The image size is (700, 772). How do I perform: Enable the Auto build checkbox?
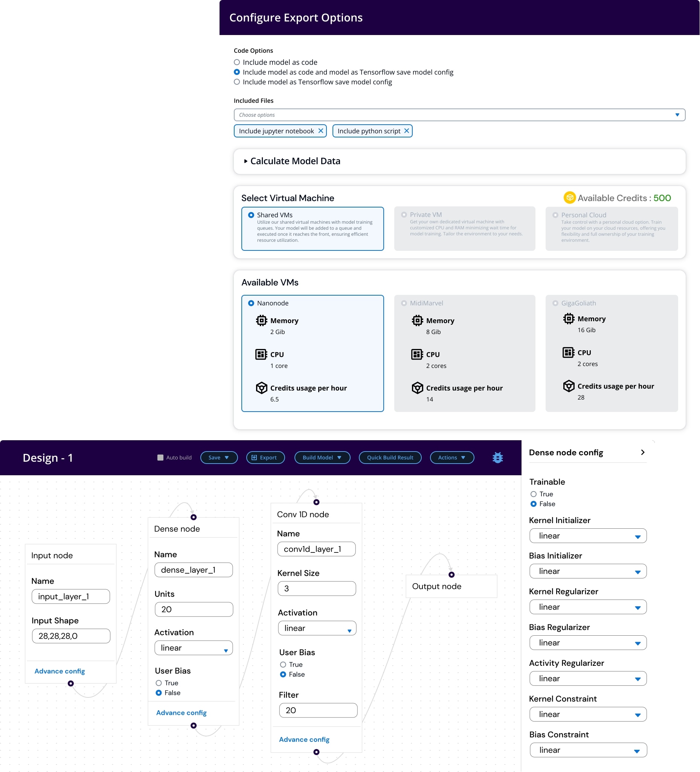(x=160, y=457)
